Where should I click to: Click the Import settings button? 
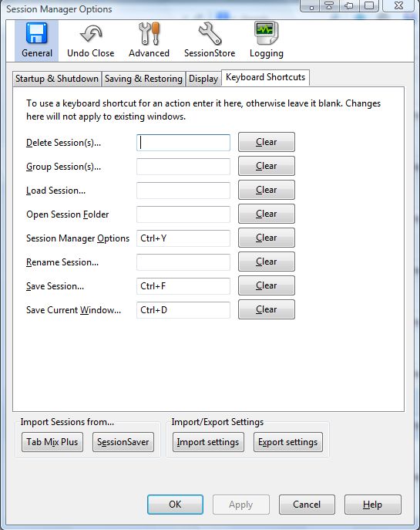coord(208,442)
